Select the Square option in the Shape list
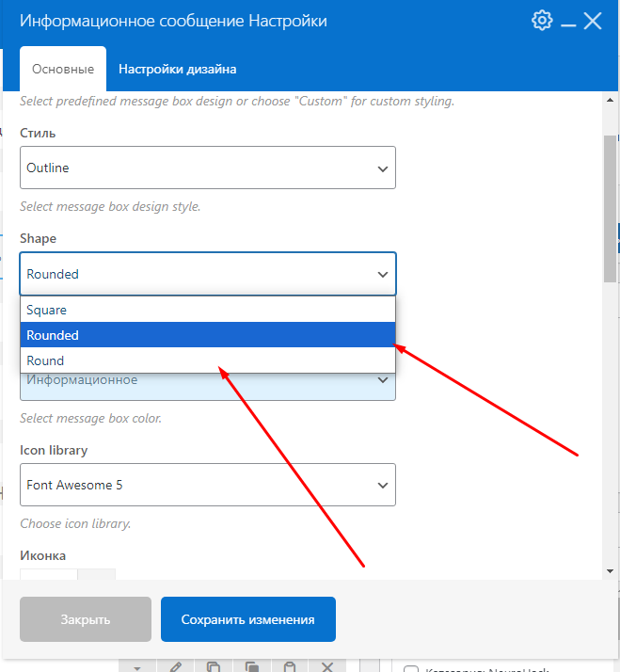620x672 pixels. click(x=207, y=310)
